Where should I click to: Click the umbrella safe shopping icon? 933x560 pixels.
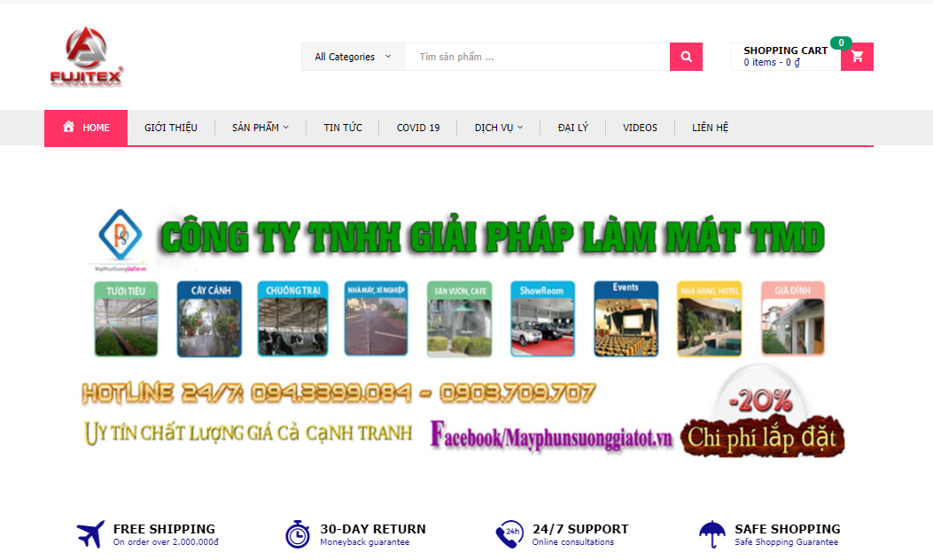(x=711, y=534)
